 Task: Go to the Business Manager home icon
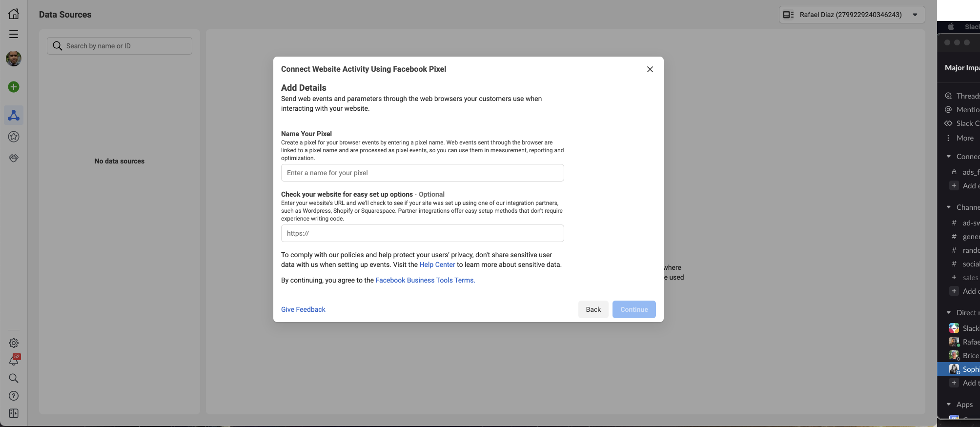coord(14,14)
